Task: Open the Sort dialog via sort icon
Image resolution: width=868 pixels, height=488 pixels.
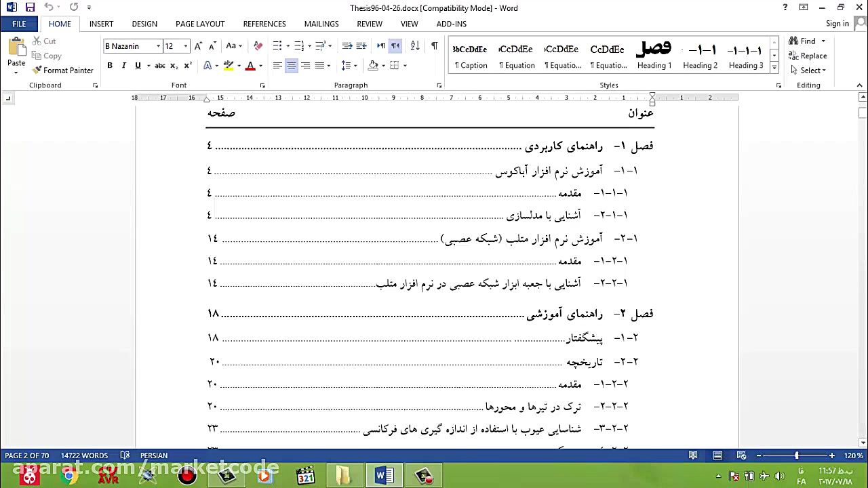Action: [x=414, y=46]
